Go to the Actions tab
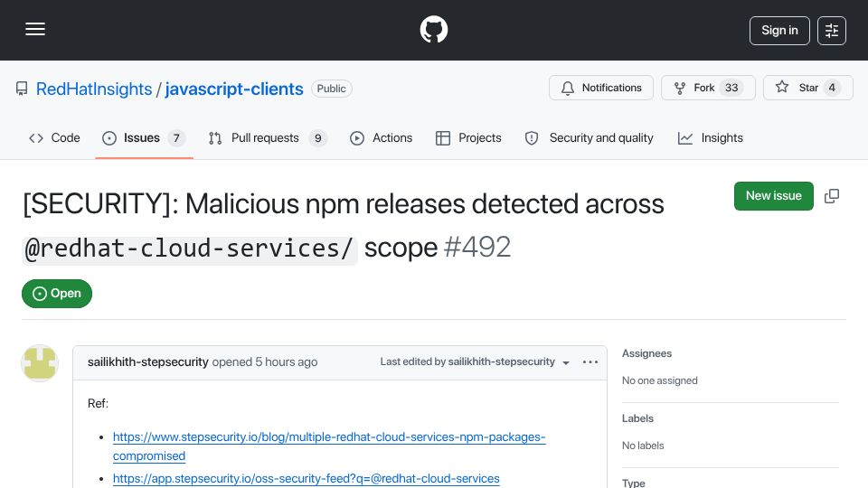Viewport: 868px width, 488px height. [x=382, y=137]
